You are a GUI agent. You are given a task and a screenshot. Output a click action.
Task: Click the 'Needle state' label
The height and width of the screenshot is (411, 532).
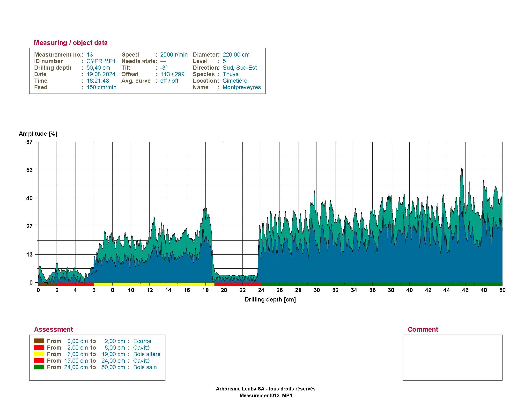tap(139, 61)
